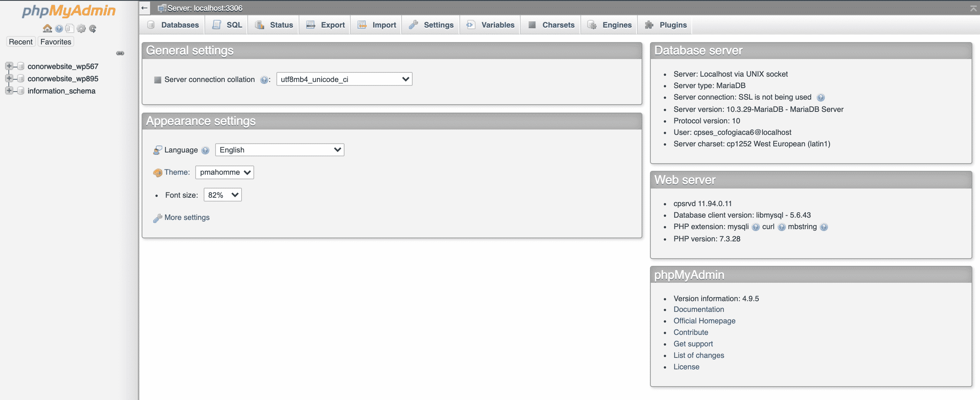Go to the Export tab
This screenshot has width=980, height=400.
coord(325,25)
